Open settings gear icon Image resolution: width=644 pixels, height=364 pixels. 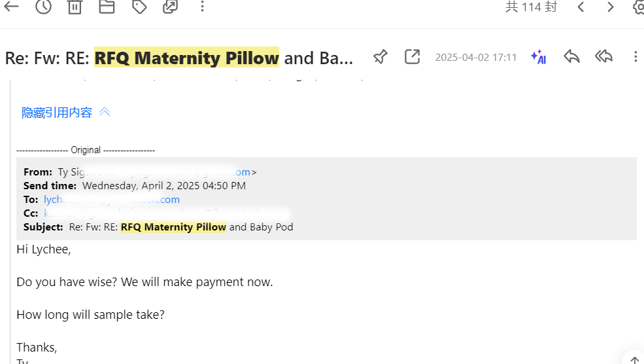click(639, 7)
